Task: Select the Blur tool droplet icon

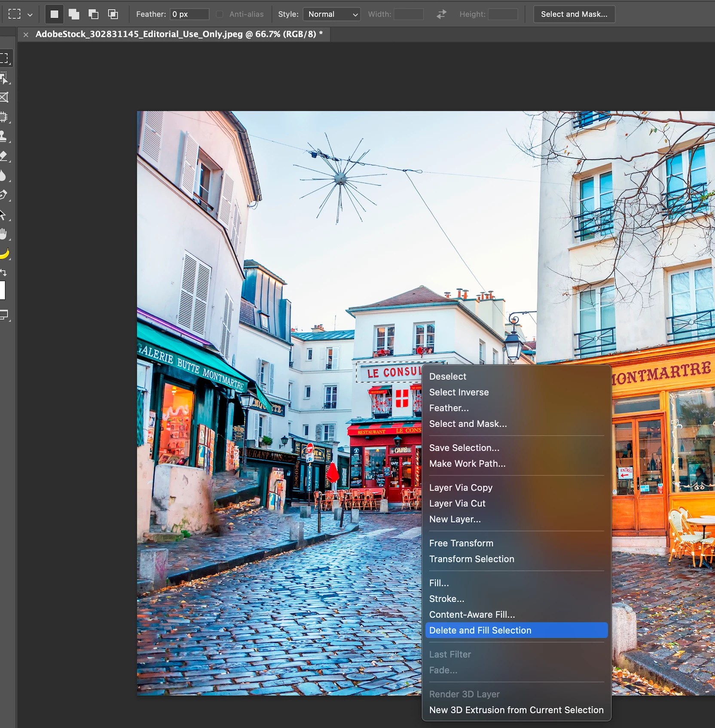Action: [4, 175]
